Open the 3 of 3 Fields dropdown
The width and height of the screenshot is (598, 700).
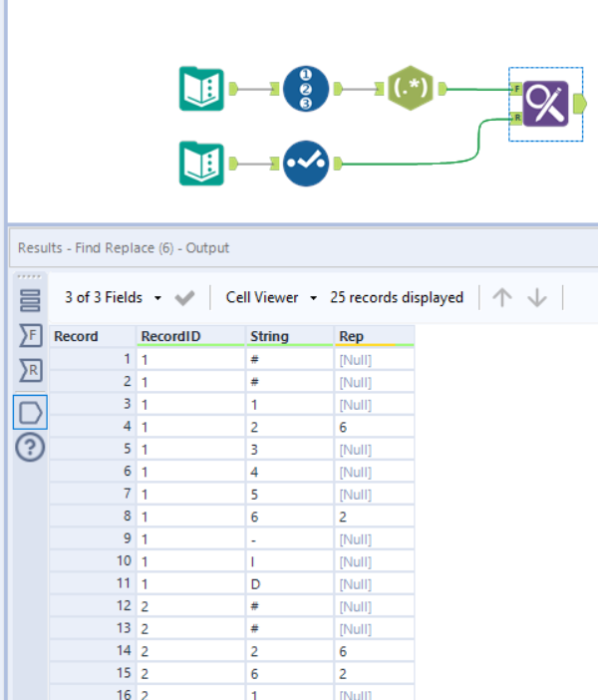[113, 298]
